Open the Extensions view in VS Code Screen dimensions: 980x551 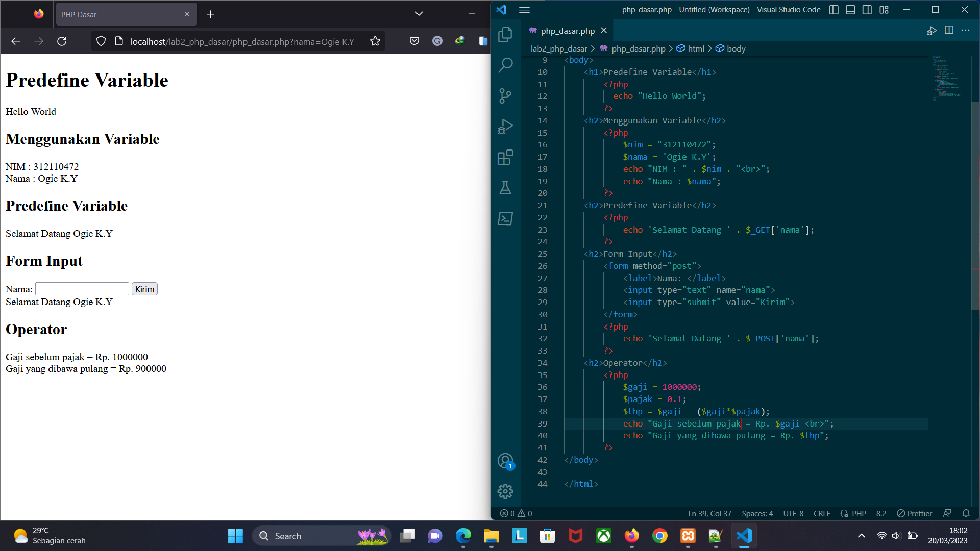click(x=505, y=157)
